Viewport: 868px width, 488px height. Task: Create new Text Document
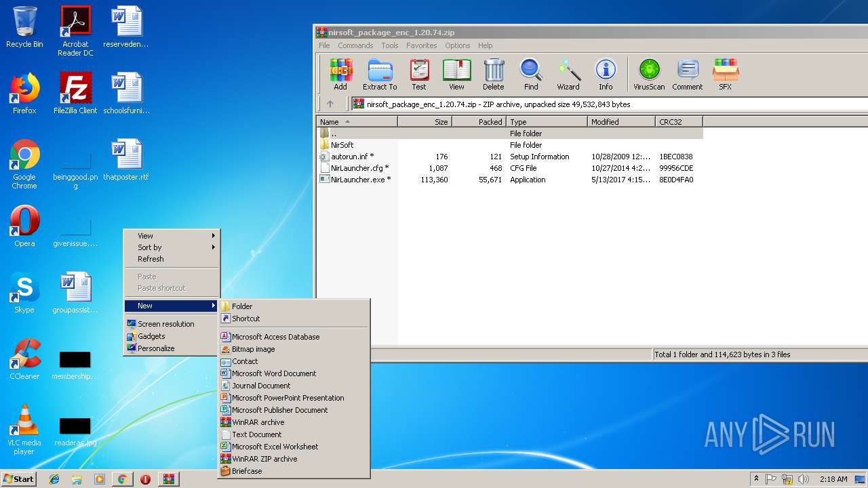pyautogui.click(x=294, y=434)
